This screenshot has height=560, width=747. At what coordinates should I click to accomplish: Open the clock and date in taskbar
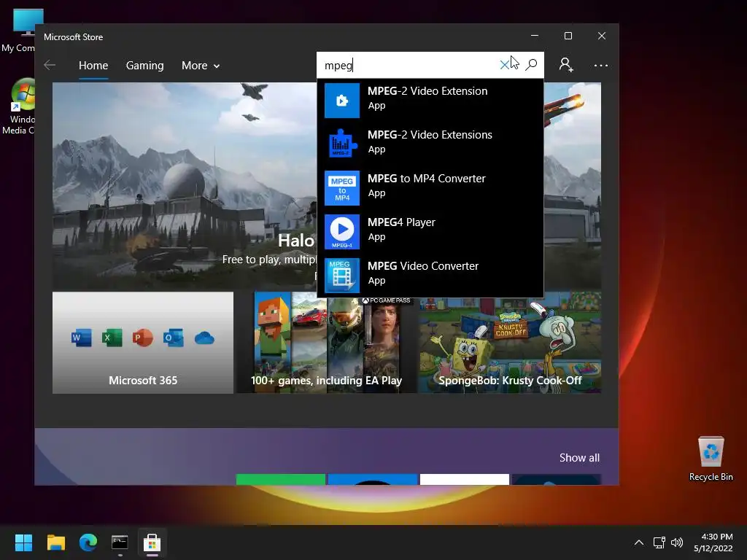click(x=713, y=542)
